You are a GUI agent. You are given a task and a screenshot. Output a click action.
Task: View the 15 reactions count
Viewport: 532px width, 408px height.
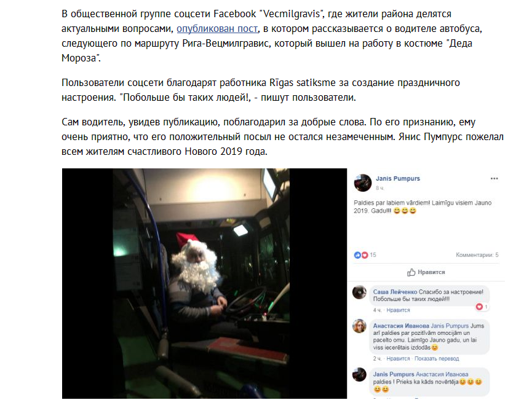(373, 255)
